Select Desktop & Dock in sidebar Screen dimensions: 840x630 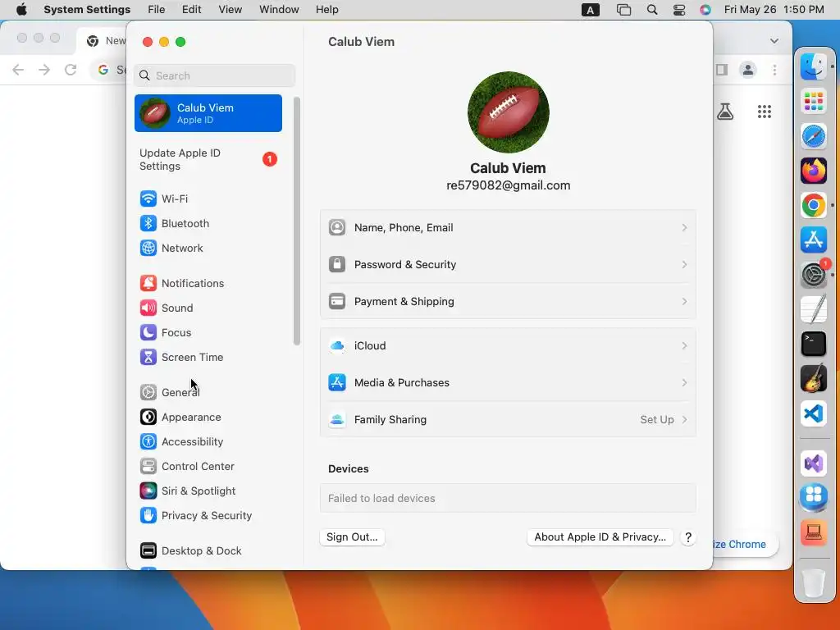coord(190,550)
